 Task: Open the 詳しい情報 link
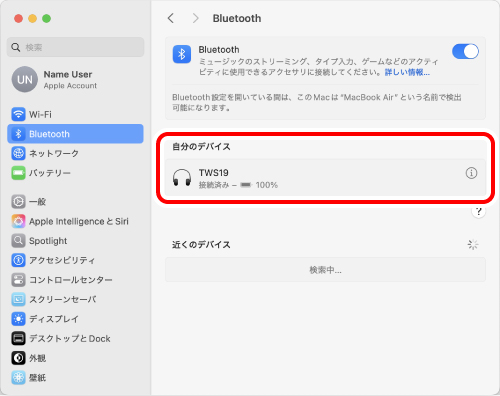click(x=407, y=72)
